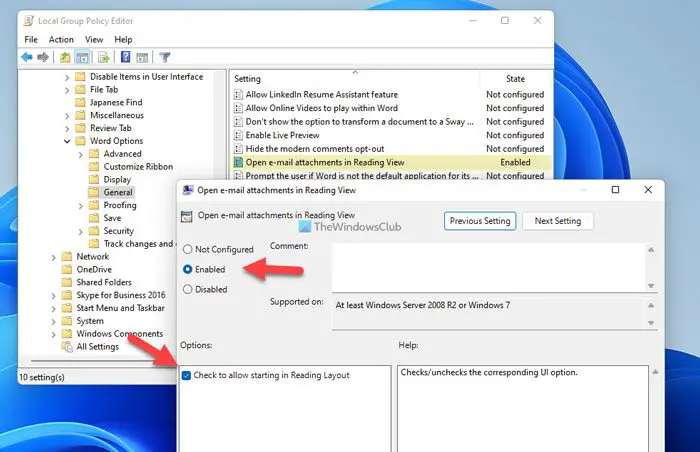This screenshot has height=452, width=700.
Task: Click the icon next to Hide the modern comments opt-out
Action: tap(238, 149)
